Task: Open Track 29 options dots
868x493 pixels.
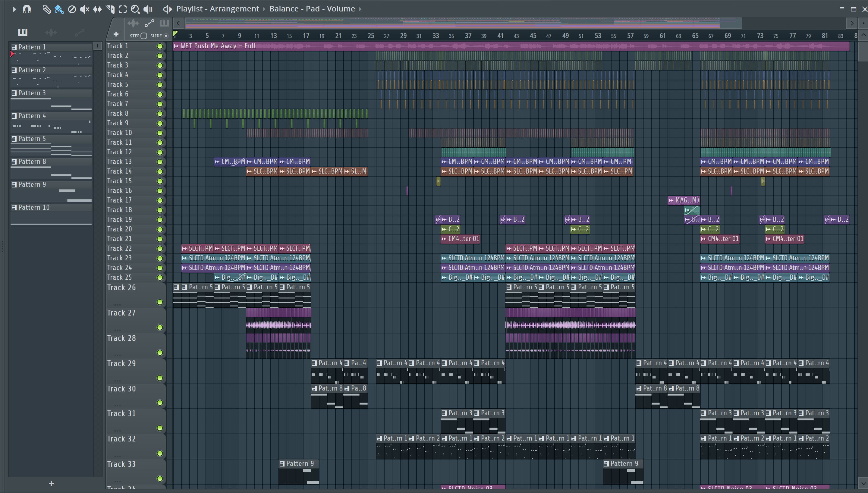Action: 117,380
